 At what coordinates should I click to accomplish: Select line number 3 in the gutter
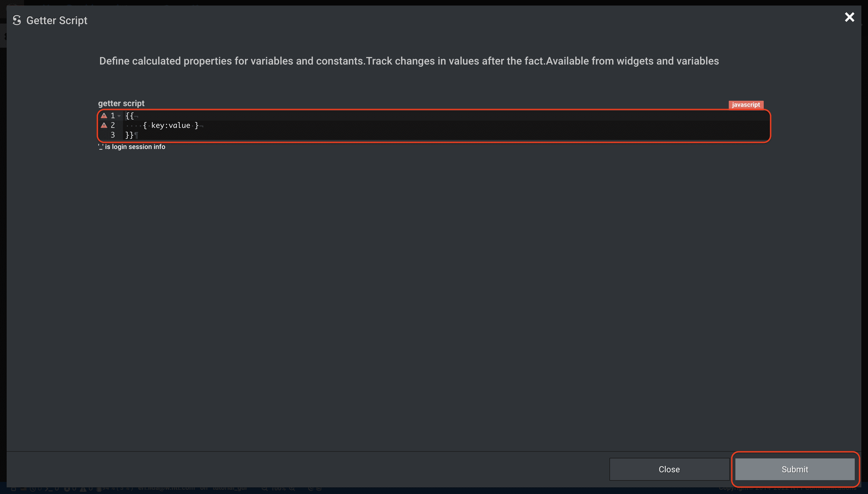tap(113, 135)
